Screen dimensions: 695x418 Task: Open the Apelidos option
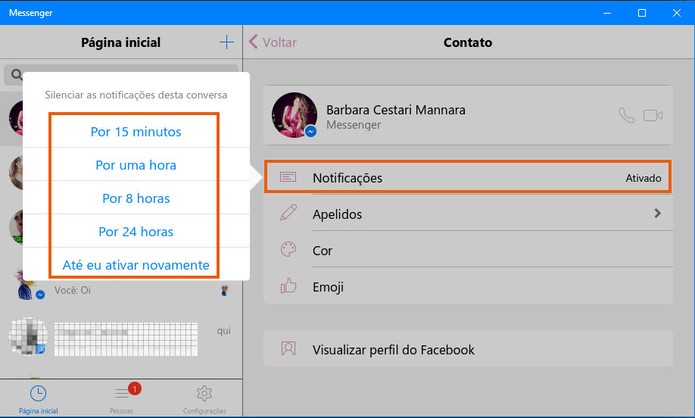468,214
